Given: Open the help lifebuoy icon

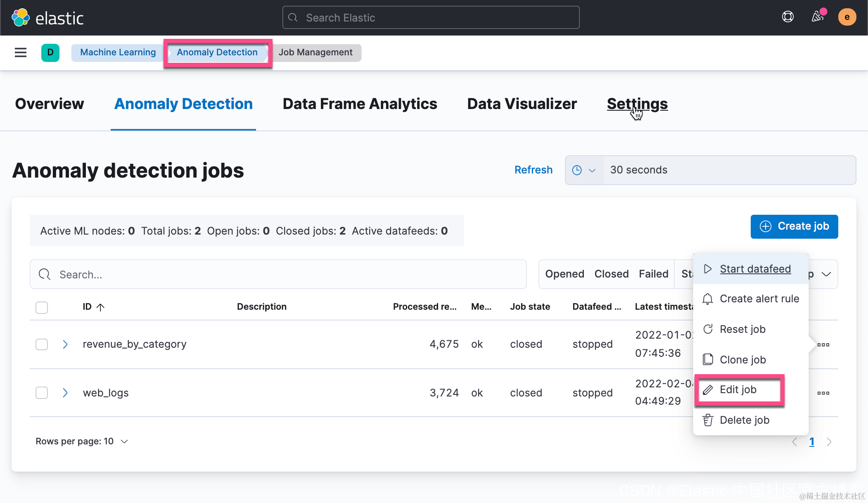Looking at the screenshot, I should (x=787, y=17).
